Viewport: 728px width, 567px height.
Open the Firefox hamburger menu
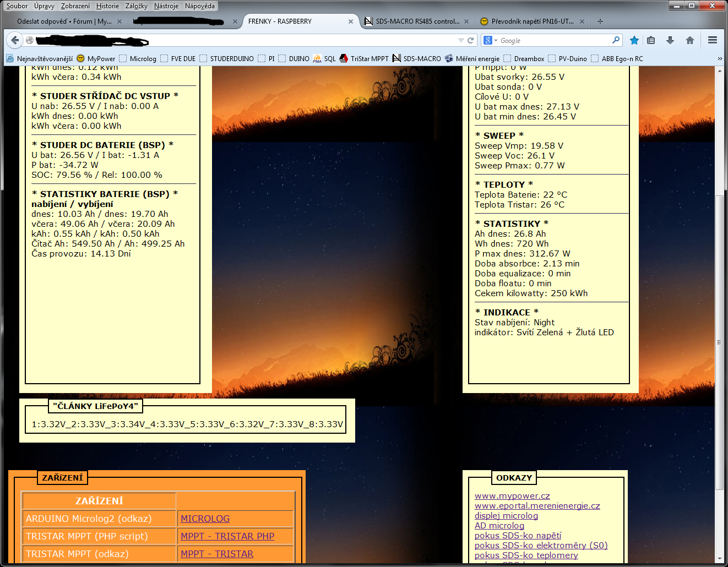tap(713, 40)
